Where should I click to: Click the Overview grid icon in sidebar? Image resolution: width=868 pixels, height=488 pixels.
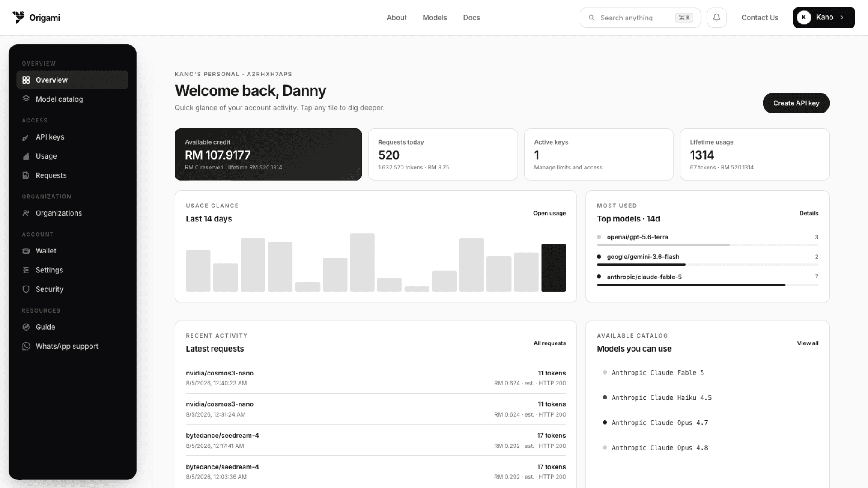(26, 80)
